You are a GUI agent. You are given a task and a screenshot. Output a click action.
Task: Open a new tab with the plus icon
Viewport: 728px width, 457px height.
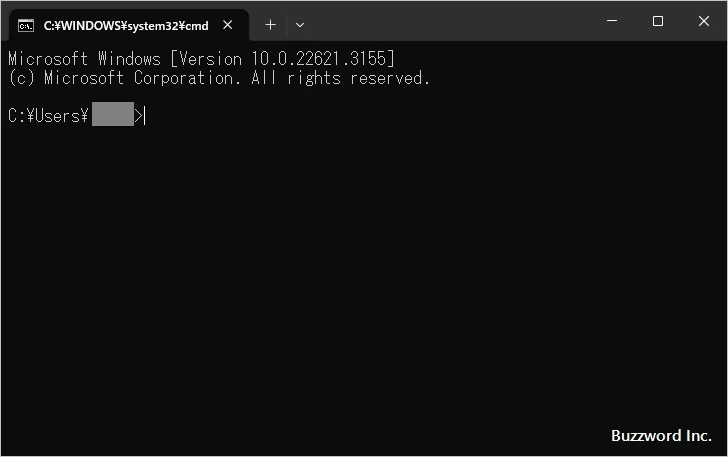click(x=270, y=24)
